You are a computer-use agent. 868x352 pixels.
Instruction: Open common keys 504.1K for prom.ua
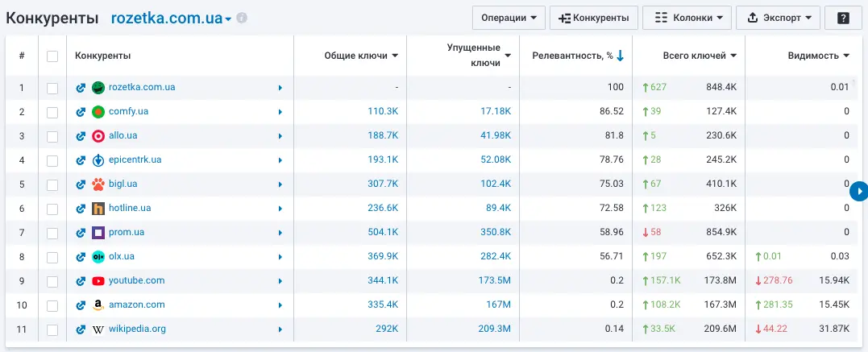coord(383,233)
